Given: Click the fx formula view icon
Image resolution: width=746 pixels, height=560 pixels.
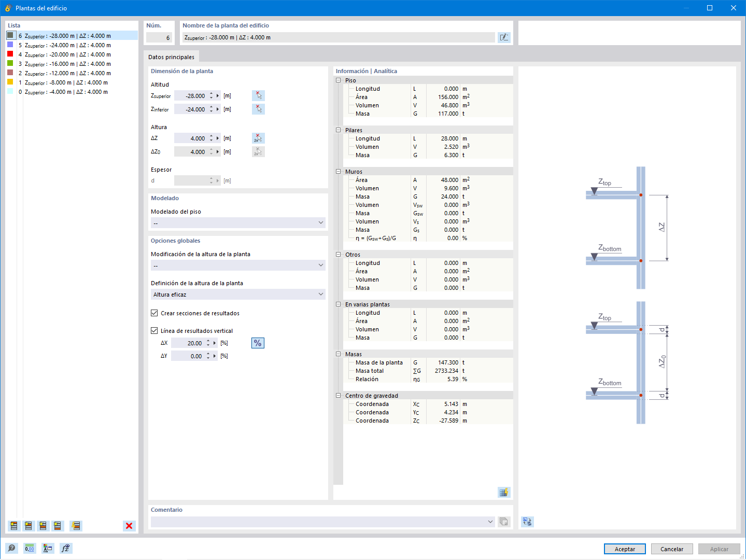Looking at the screenshot, I should (x=66, y=548).
